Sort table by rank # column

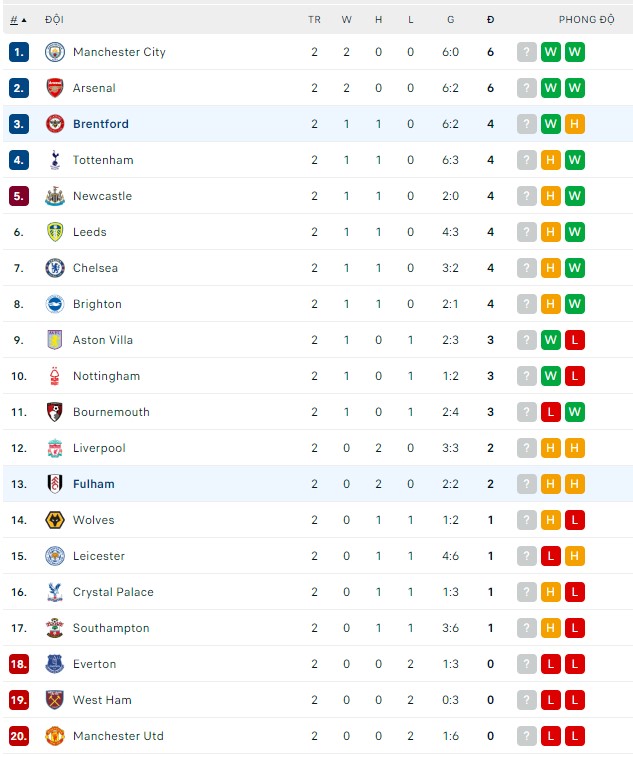click(17, 20)
